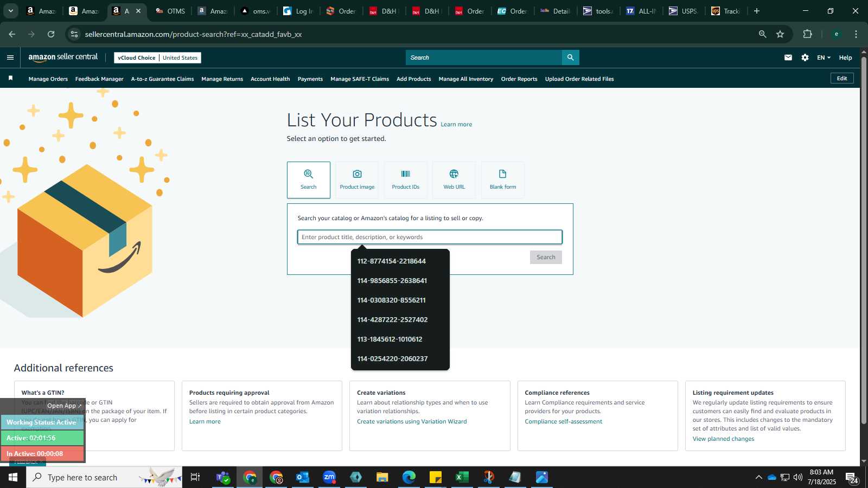Open the browser extensions puzzle icon
This screenshot has height=488, width=868.
point(808,34)
